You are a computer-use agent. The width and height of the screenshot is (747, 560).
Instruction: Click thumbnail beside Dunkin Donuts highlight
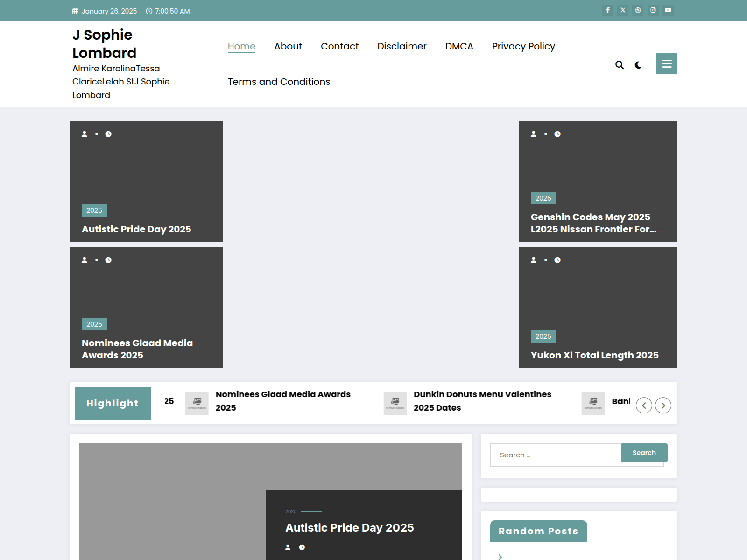point(395,403)
